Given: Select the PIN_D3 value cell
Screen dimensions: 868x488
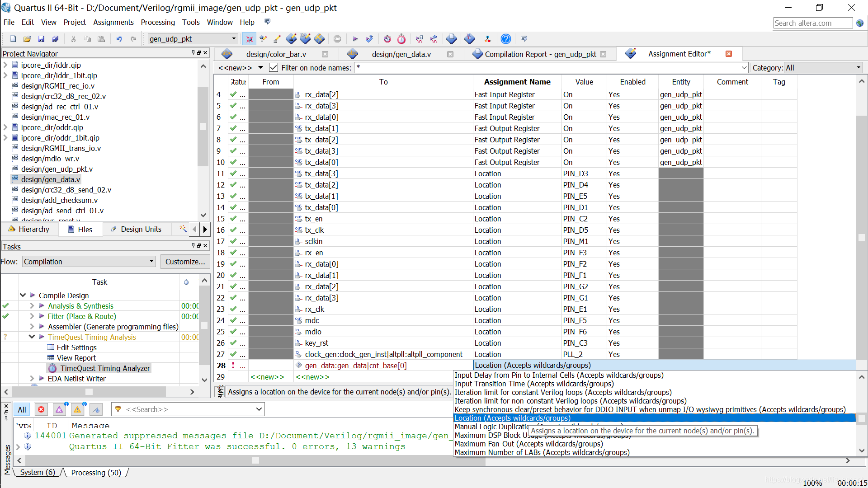Looking at the screenshot, I should tap(584, 174).
